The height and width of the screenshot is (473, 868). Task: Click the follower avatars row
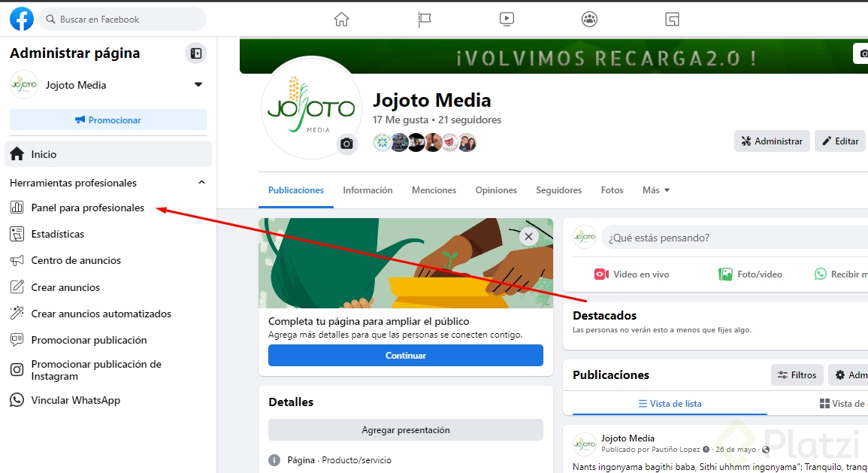click(425, 142)
